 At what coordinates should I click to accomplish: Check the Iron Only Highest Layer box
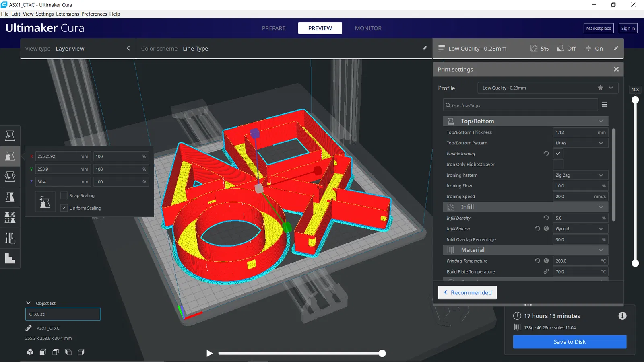click(x=558, y=164)
